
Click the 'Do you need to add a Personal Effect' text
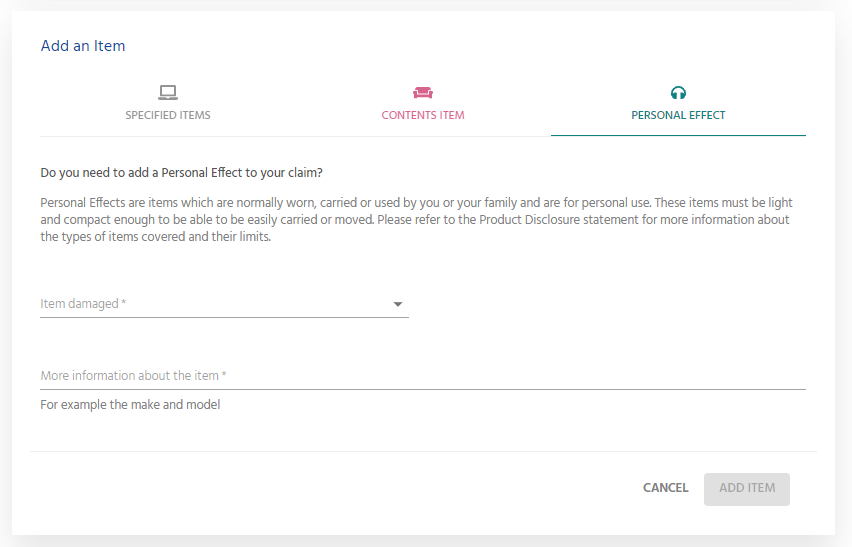[181, 173]
